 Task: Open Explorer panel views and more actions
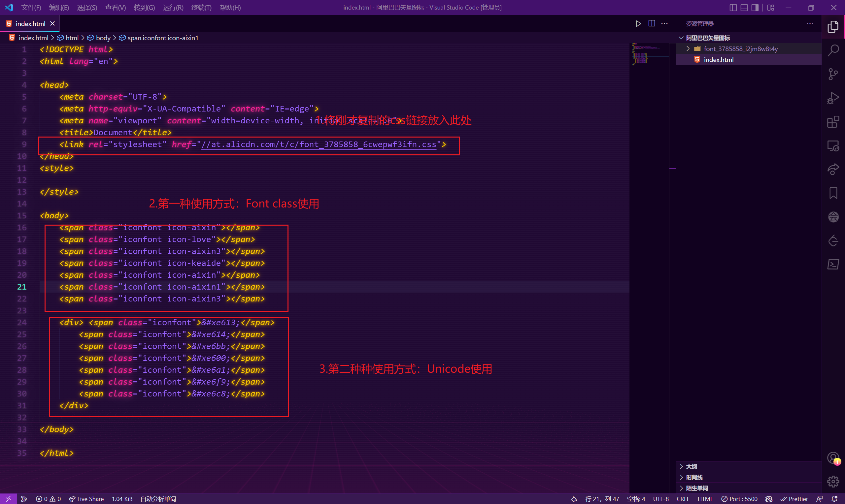[810, 23]
